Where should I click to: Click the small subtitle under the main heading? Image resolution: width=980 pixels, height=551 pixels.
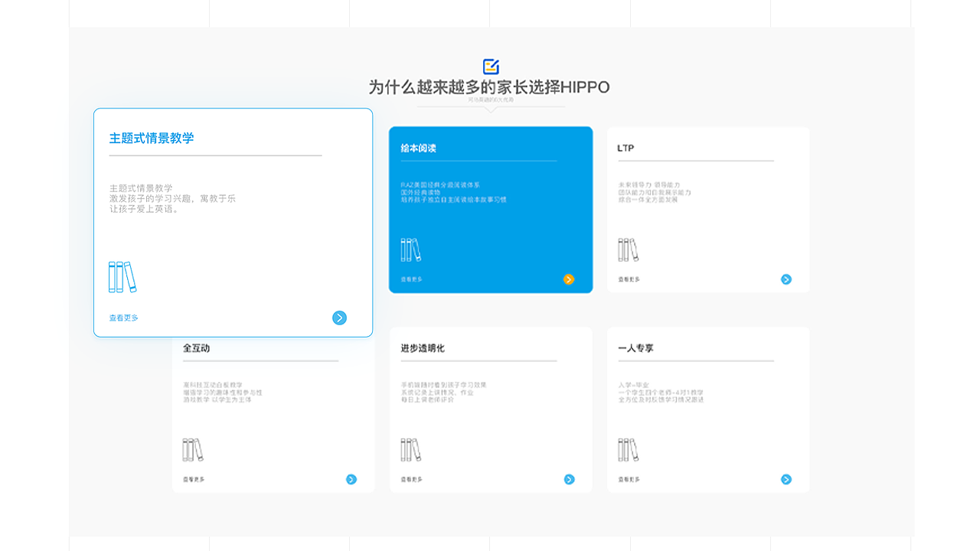pyautogui.click(x=491, y=99)
